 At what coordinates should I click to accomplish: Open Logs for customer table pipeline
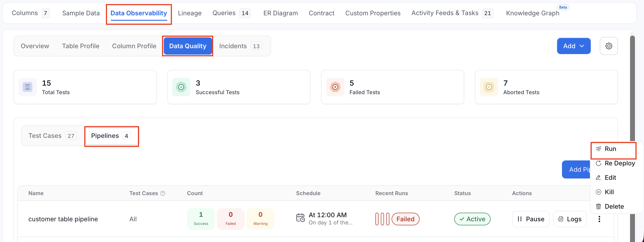570,219
